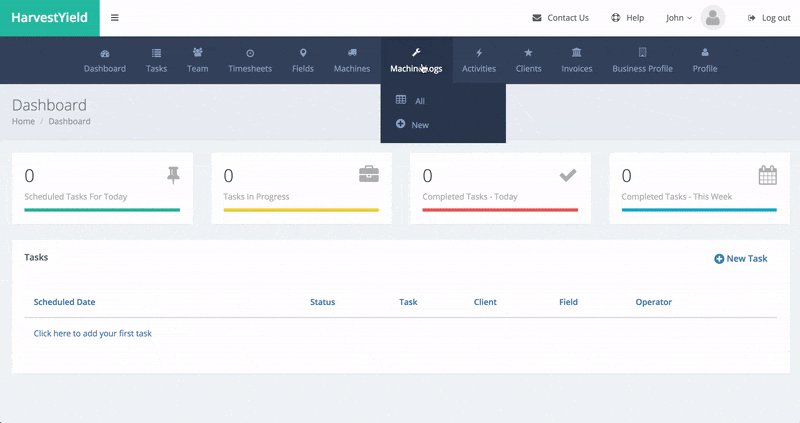Go to Team section icon
The width and height of the screenshot is (800, 423).
[198, 53]
